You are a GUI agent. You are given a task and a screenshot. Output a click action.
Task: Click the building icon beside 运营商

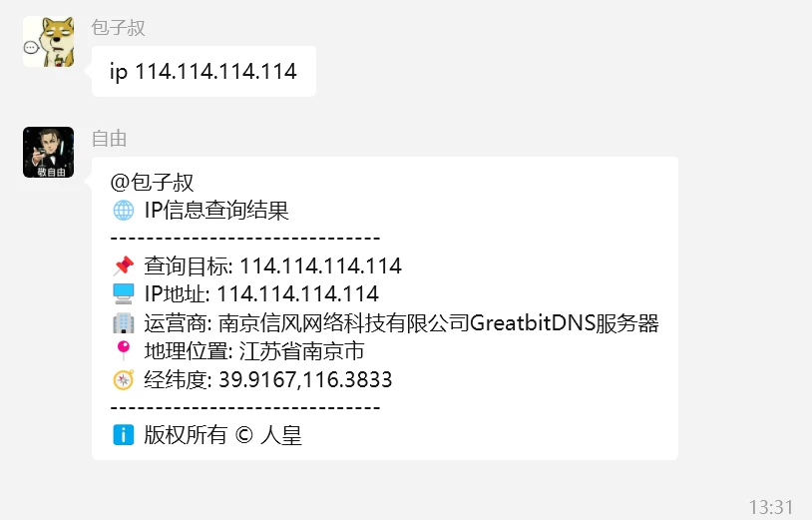pyautogui.click(x=124, y=322)
